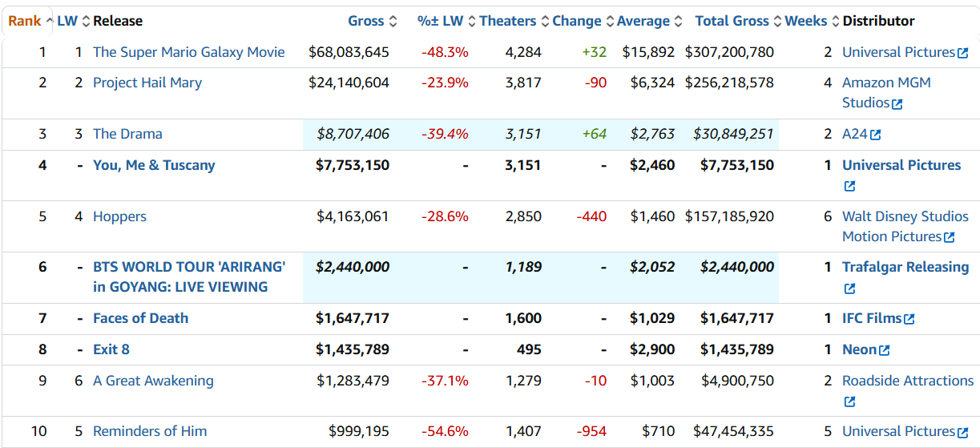
Task: Sort by Average column header
Action: coord(643,21)
